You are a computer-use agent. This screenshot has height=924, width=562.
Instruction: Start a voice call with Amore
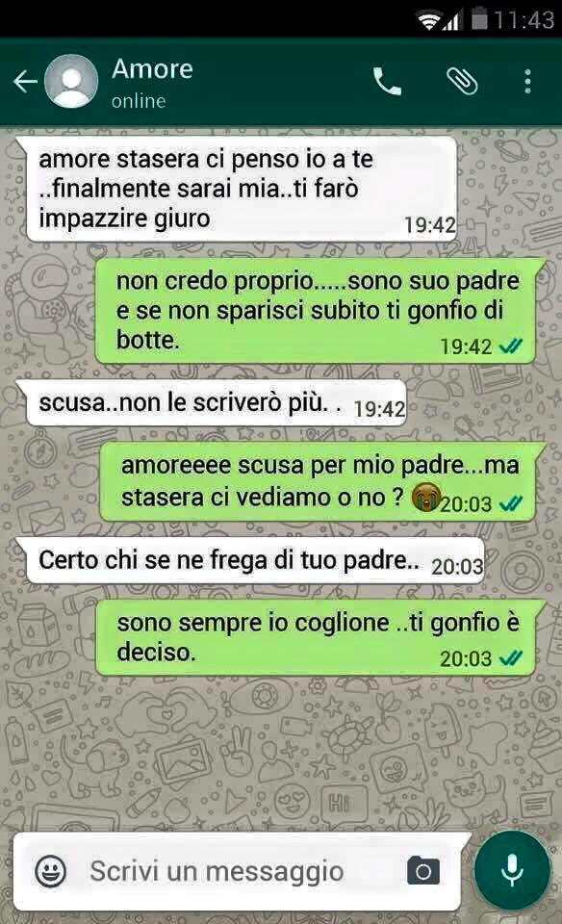[387, 81]
